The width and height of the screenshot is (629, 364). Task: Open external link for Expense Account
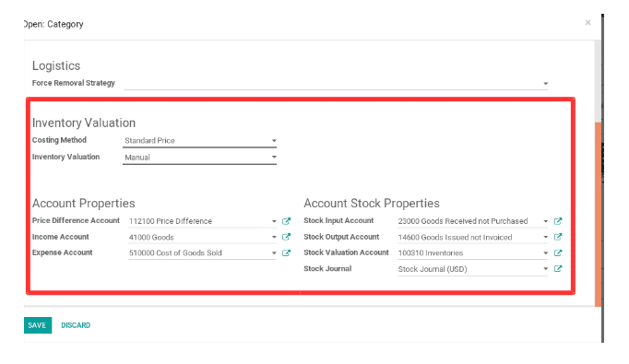click(286, 252)
